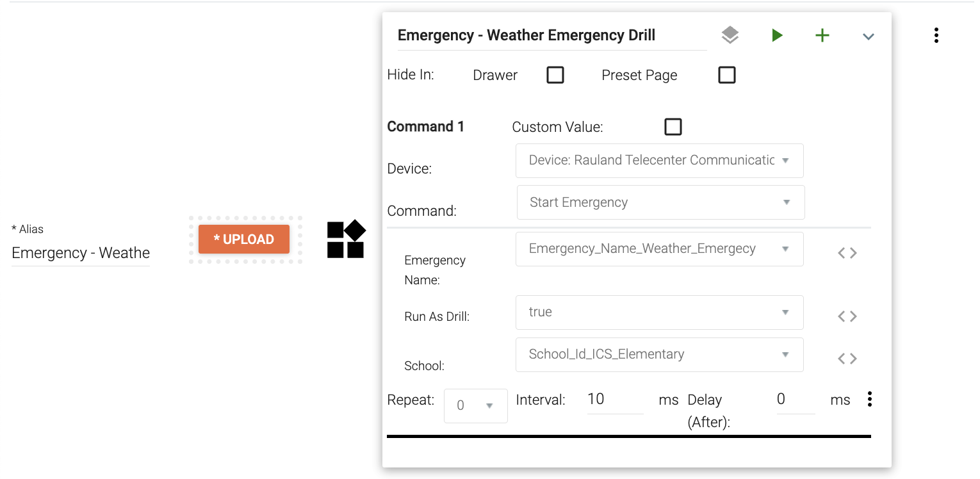Click the black widgets icon beside Upload

coord(347,239)
